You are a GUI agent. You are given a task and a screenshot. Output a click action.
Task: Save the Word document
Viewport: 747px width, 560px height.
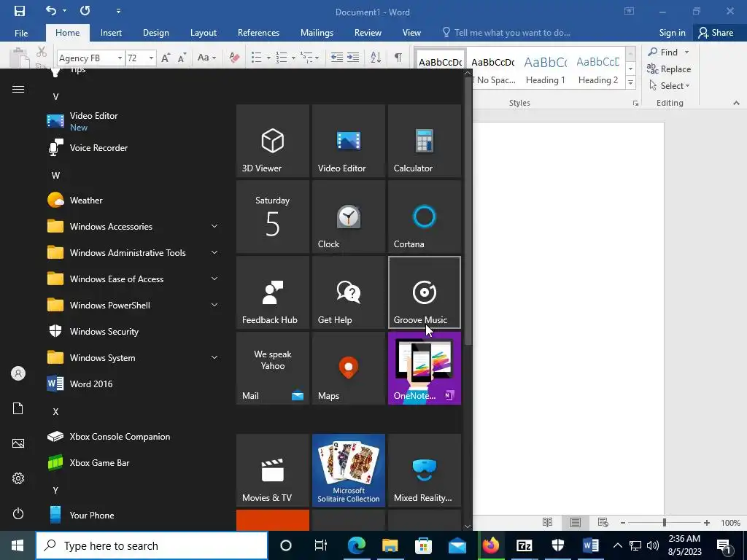coord(19,11)
